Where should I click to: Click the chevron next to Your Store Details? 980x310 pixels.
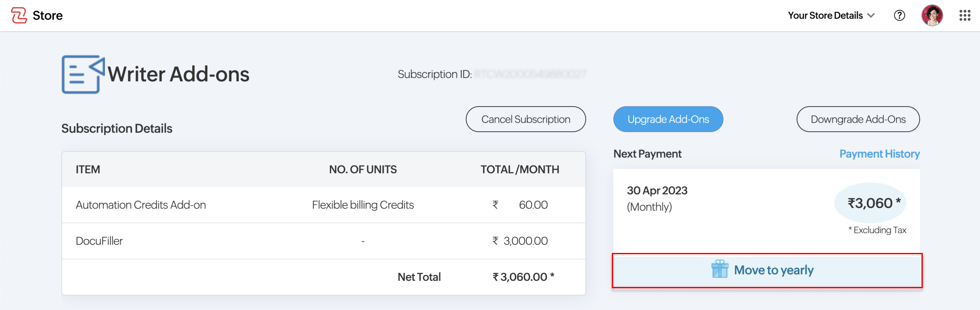(871, 16)
